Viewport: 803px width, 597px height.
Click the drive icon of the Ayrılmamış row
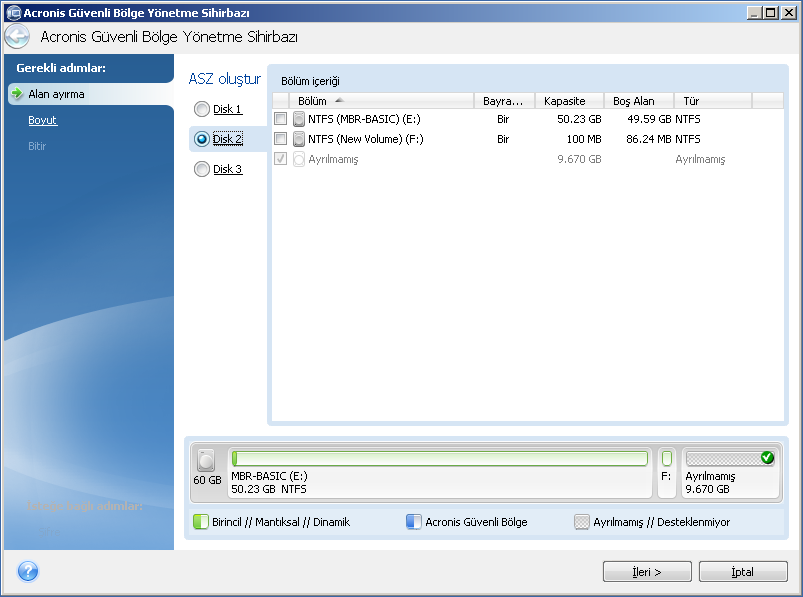[x=299, y=159]
